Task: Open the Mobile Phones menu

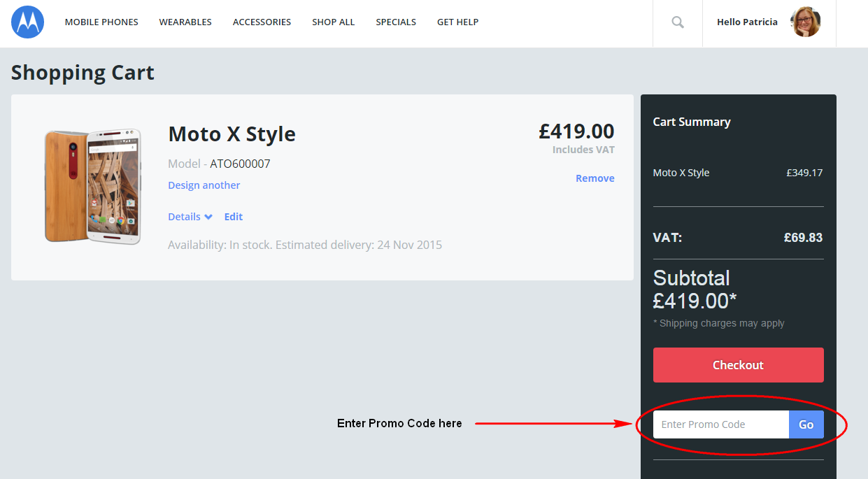Action: pos(101,22)
